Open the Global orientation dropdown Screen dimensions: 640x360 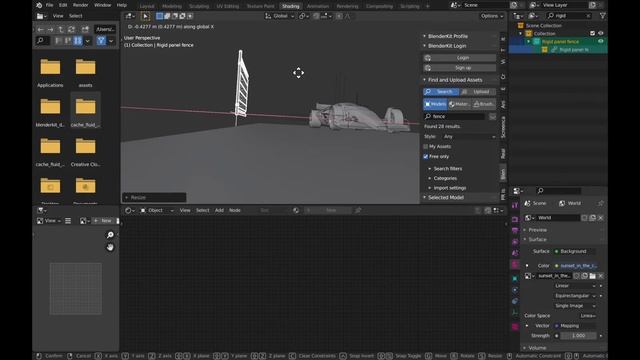[280, 16]
